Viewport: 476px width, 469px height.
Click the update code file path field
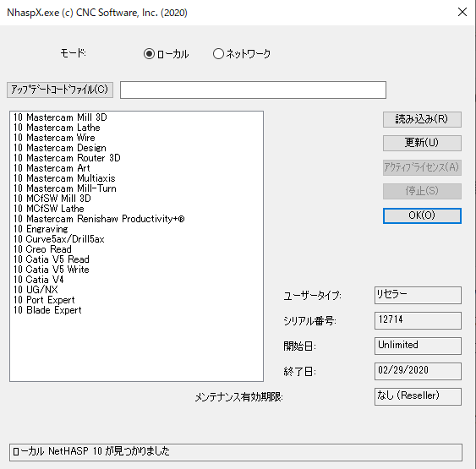tap(253, 90)
